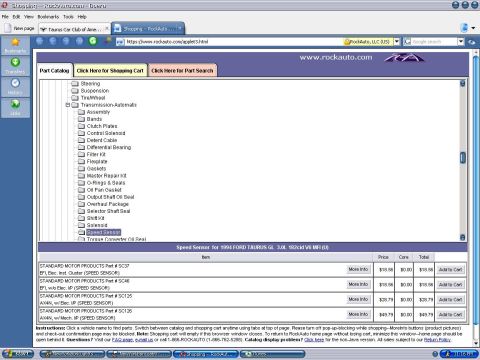Select the Selector Shaft Seal folder

pos(108,211)
